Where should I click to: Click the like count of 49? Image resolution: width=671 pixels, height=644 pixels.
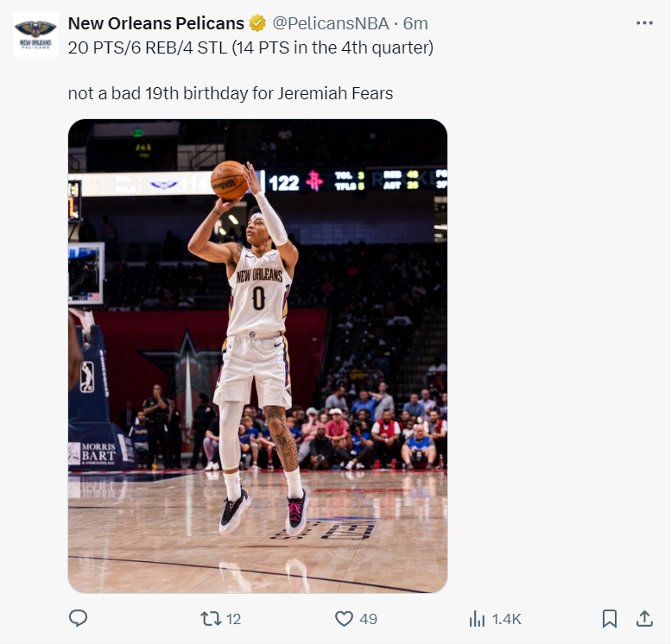coord(369,619)
